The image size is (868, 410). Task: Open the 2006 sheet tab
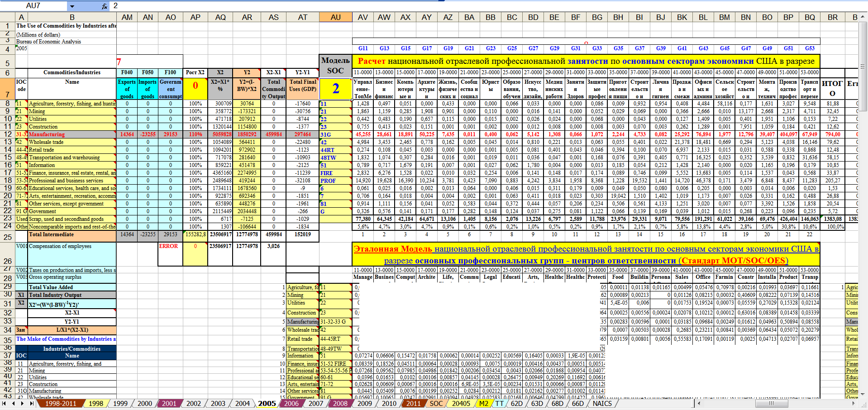click(291, 403)
